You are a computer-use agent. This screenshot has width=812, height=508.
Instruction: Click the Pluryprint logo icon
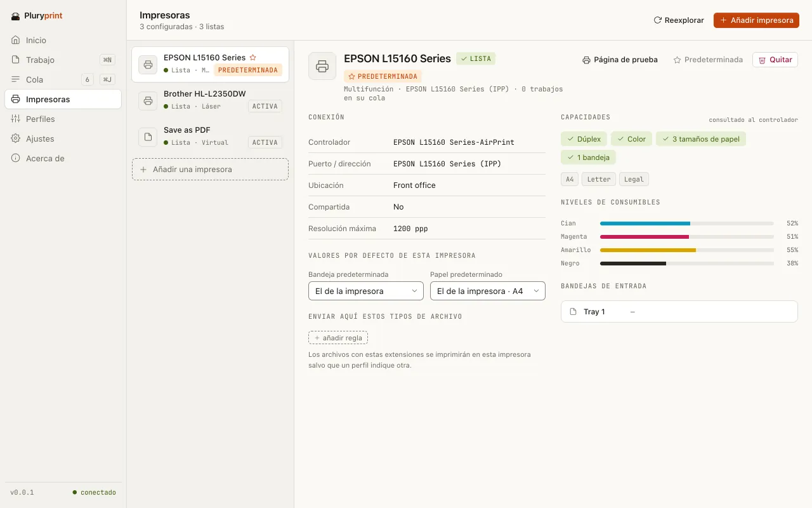tap(16, 17)
